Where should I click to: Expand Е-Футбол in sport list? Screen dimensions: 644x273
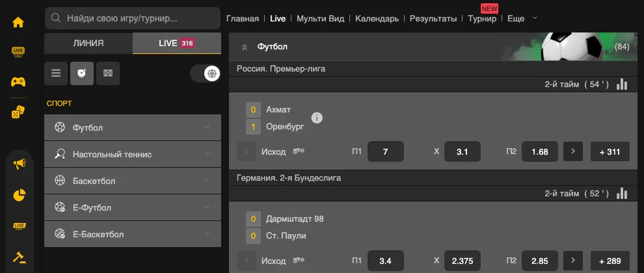(x=133, y=208)
